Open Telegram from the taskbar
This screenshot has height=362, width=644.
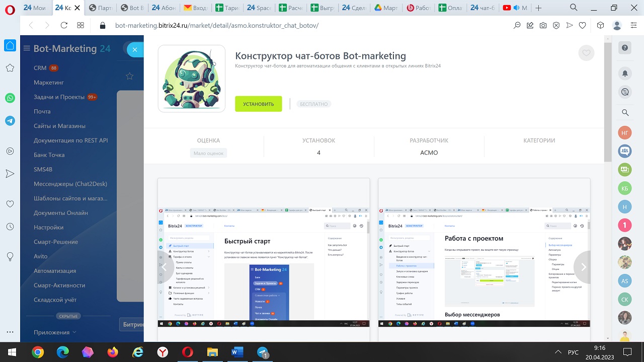coord(263,352)
